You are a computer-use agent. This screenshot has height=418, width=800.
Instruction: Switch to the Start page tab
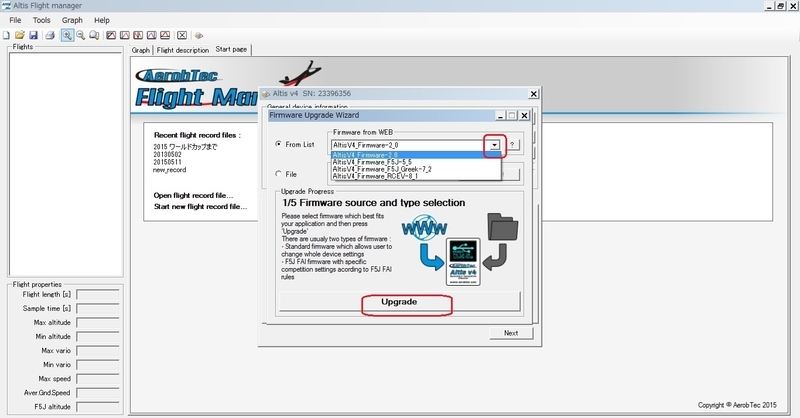click(231, 49)
